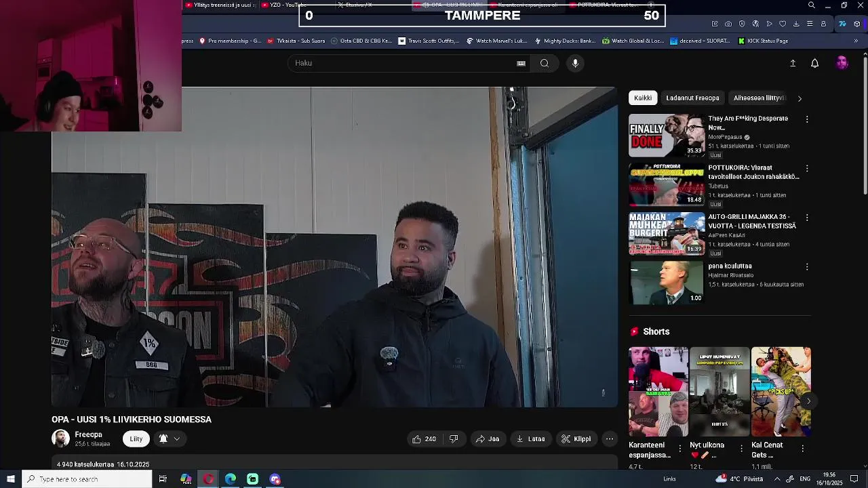Open Opera GX from taskbar

208,479
